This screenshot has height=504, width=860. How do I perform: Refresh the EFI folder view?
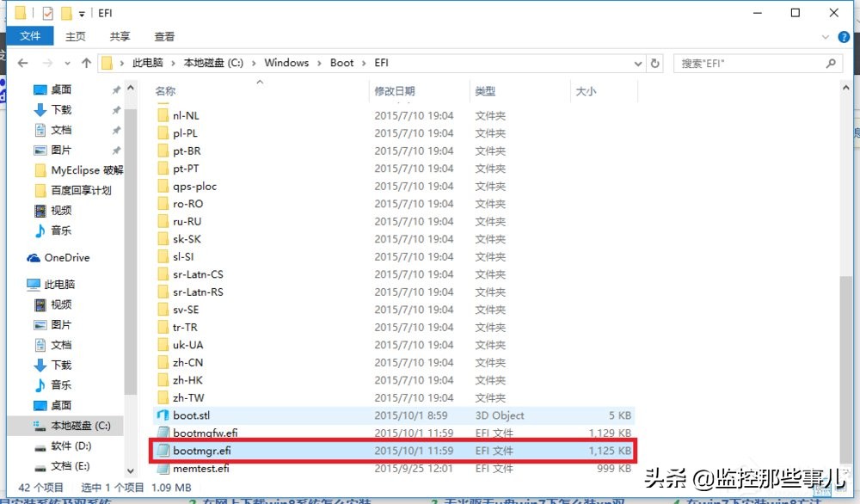click(x=654, y=62)
